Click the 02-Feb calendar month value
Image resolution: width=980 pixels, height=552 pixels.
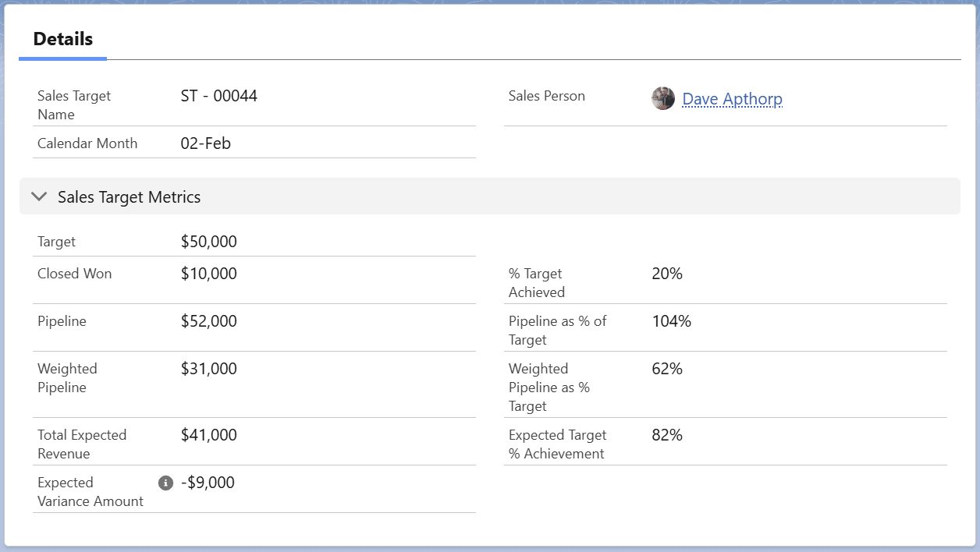point(206,143)
